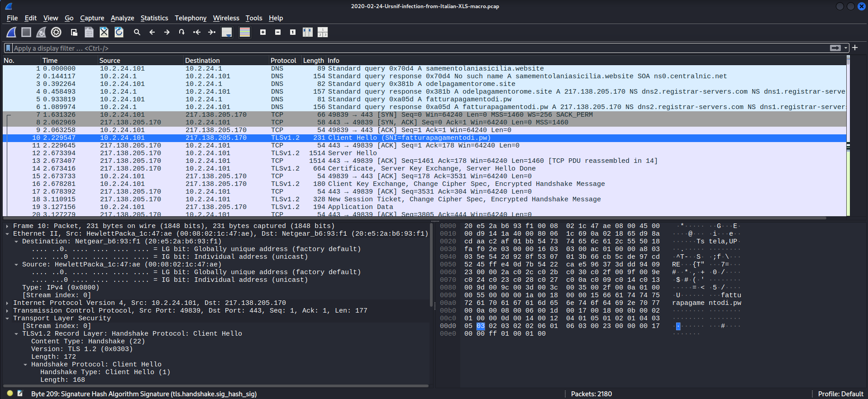868x399 pixels.
Task: Sort packets by the Length column header
Action: click(x=314, y=60)
